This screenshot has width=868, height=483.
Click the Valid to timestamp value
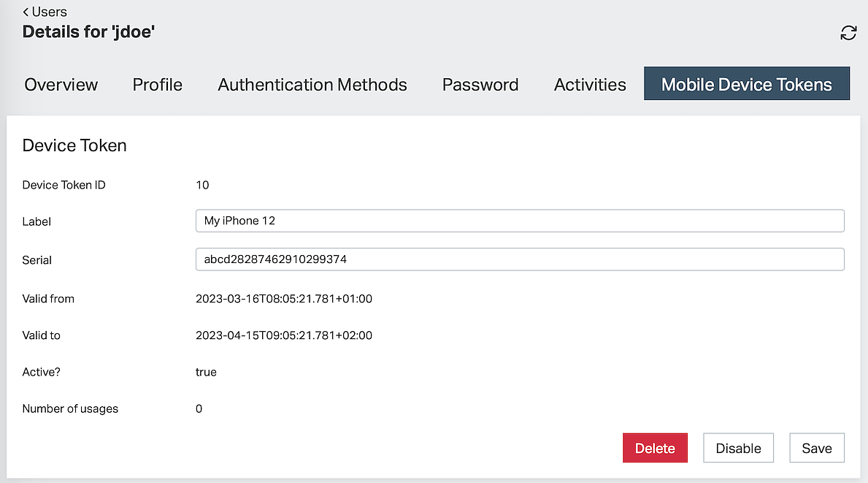tap(284, 335)
